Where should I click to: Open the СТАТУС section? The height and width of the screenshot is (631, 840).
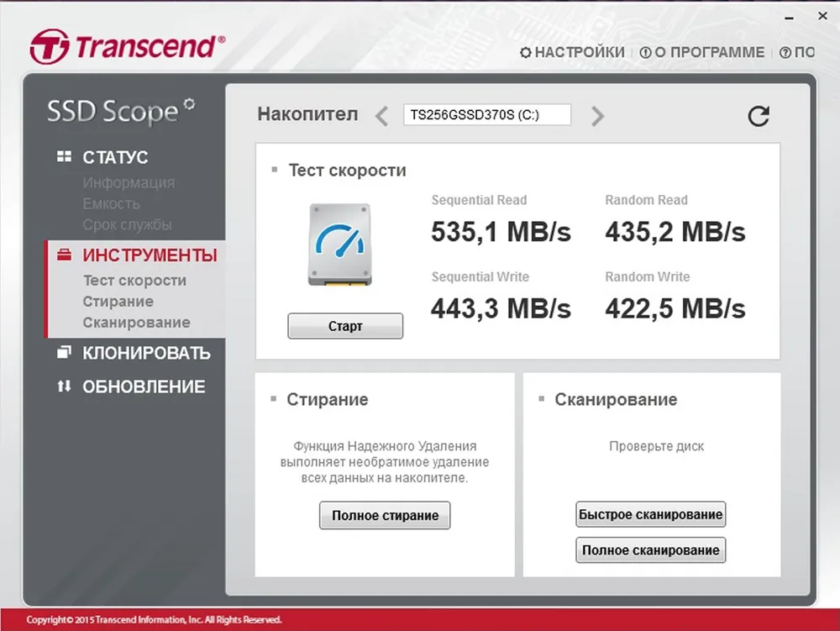click(114, 157)
